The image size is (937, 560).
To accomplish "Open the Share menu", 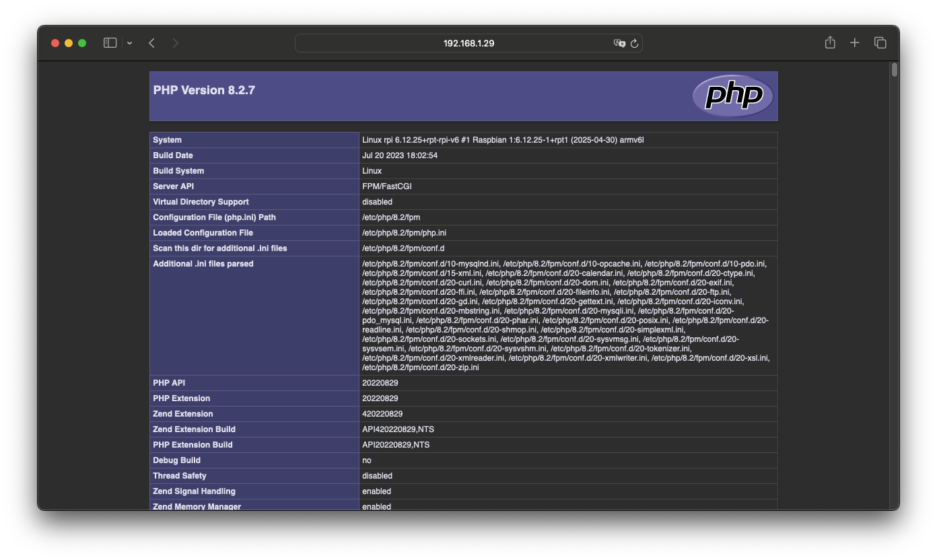I will [x=830, y=43].
